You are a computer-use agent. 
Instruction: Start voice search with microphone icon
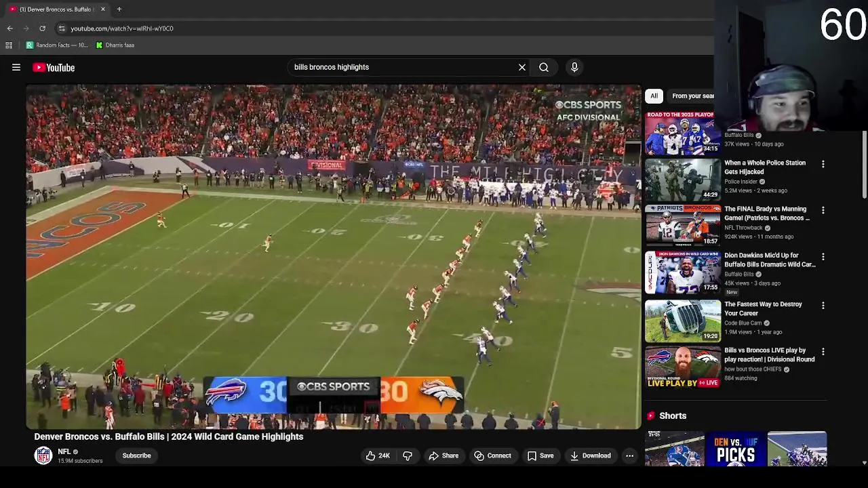(574, 67)
